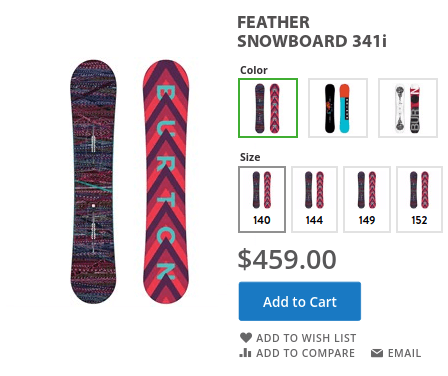
Task: Click the ADD TO COMPARE link
Action: click(x=305, y=353)
